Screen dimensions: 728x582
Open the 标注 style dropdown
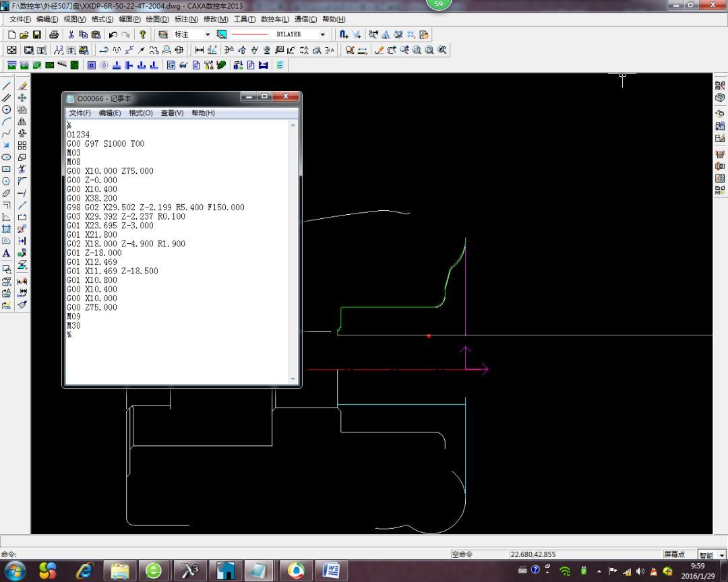click(x=207, y=34)
